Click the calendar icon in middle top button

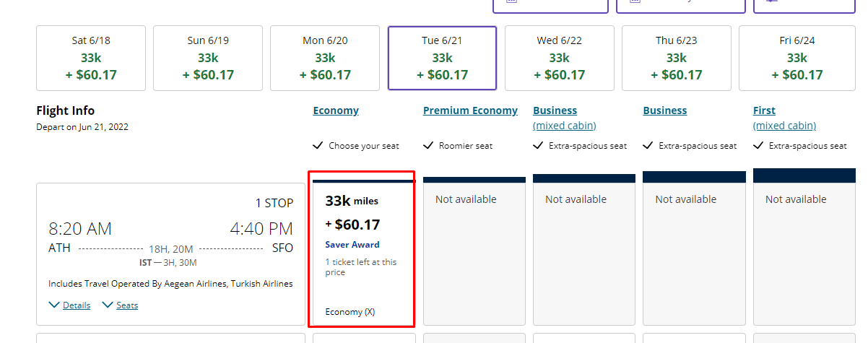tap(635, 2)
